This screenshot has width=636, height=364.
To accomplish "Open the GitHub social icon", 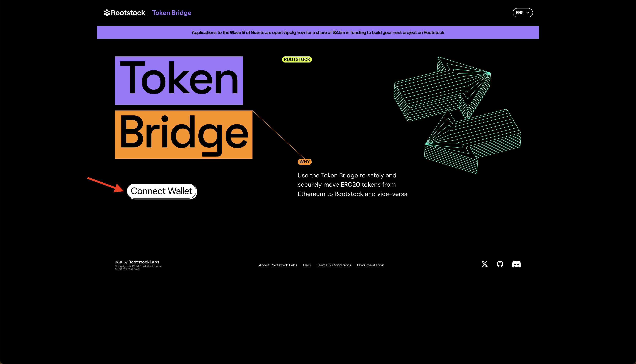I will pyautogui.click(x=500, y=264).
